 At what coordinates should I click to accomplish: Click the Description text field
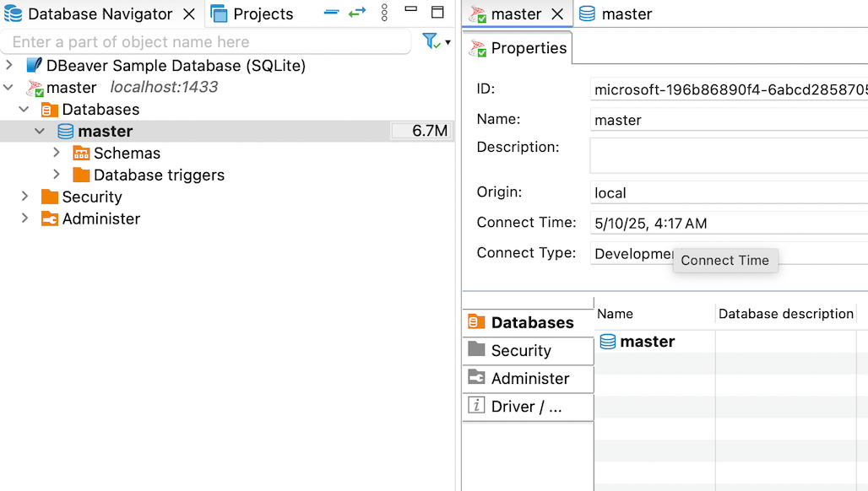[728, 155]
